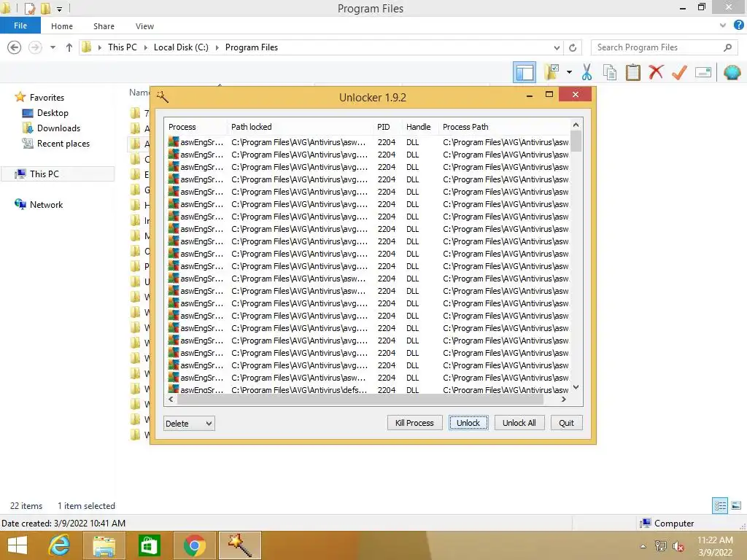Open Downloads in Favorites
Viewport: 747px width, 560px height.
click(58, 128)
